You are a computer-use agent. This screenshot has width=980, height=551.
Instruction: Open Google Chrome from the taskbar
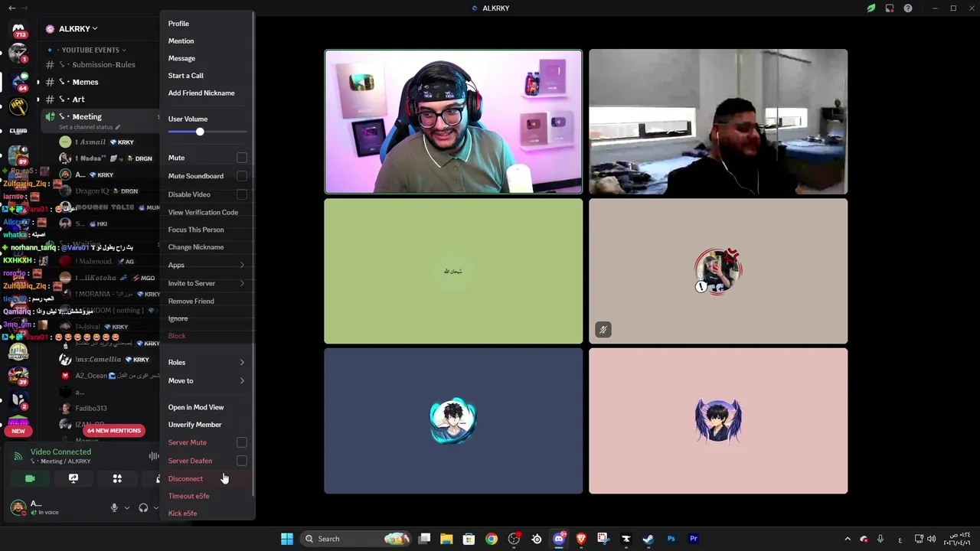(x=492, y=539)
